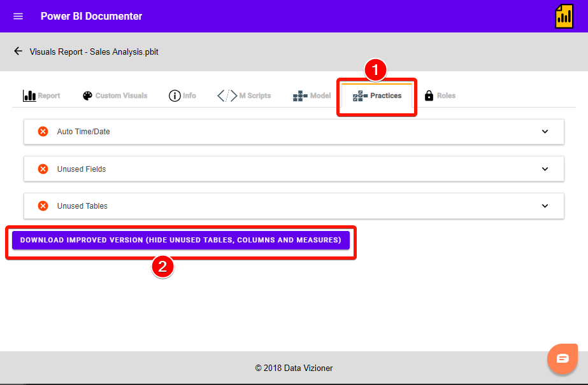Click the Unused Fields label
588x385 pixels.
tap(82, 169)
